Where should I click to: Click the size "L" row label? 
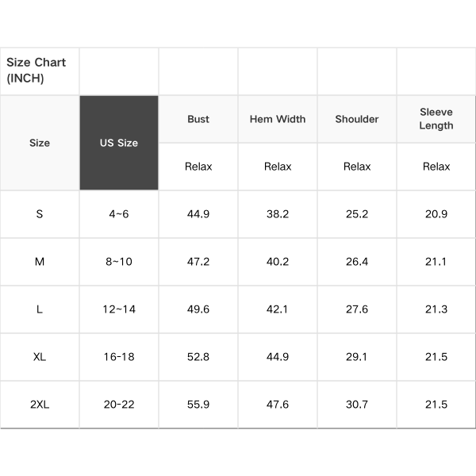(40, 309)
